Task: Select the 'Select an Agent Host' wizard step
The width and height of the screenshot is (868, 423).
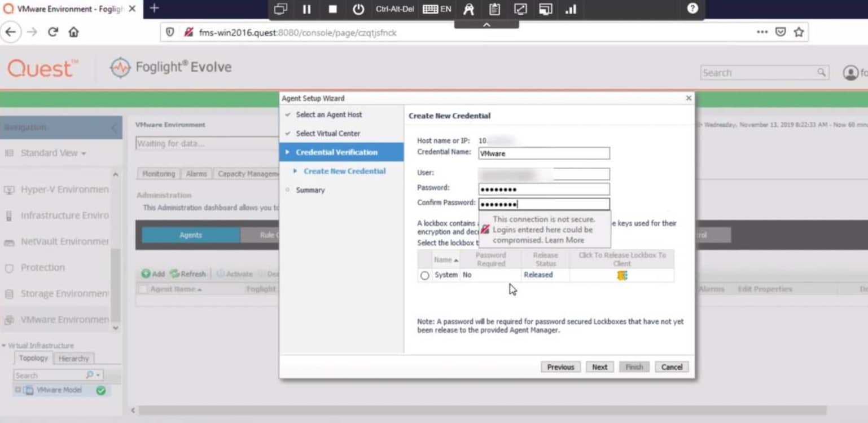Action: point(329,114)
